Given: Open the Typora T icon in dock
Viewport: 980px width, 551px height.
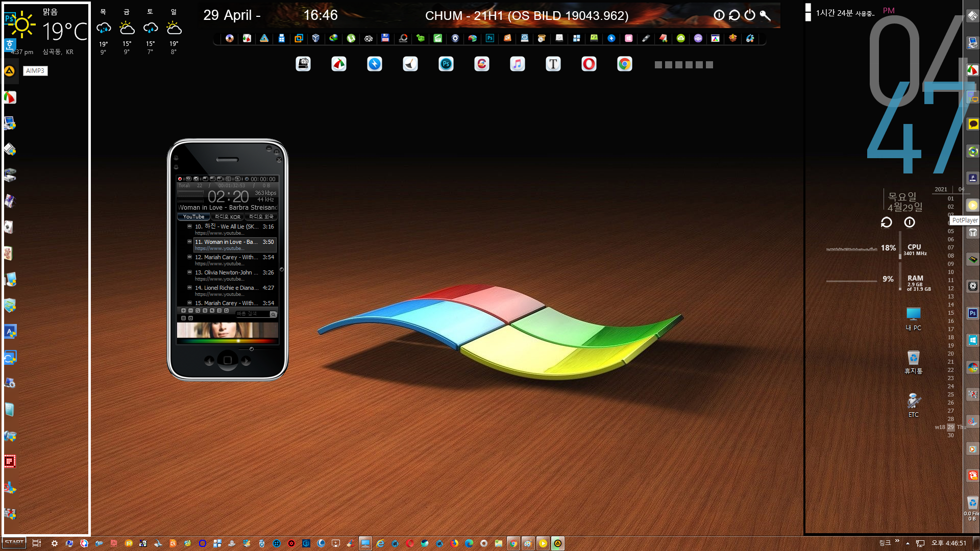Looking at the screenshot, I should (x=553, y=64).
